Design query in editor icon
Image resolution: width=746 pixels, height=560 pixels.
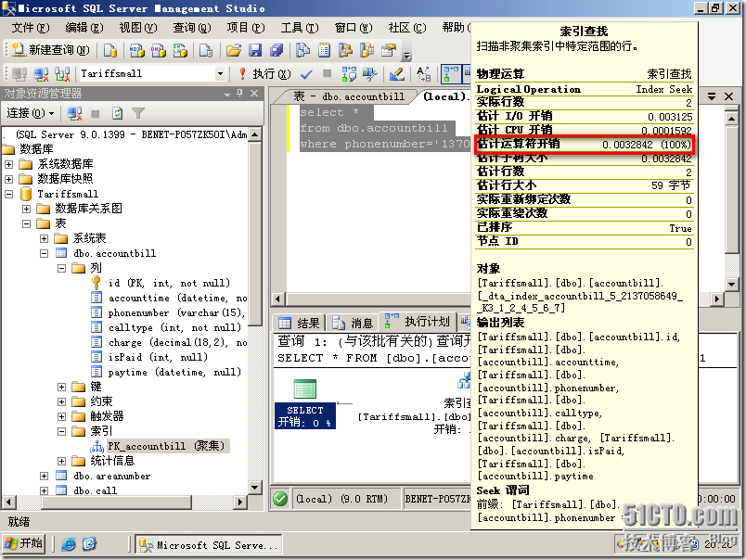coord(397,74)
